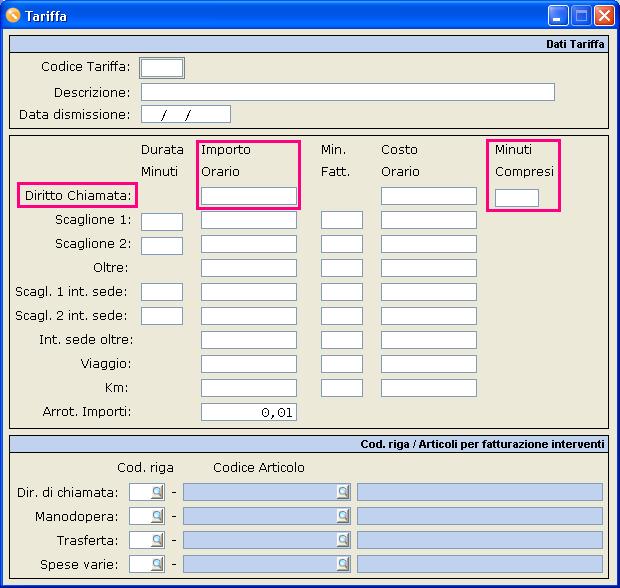Close the Tariffa window
Image resolution: width=620 pixels, height=588 pixels.
click(605, 16)
